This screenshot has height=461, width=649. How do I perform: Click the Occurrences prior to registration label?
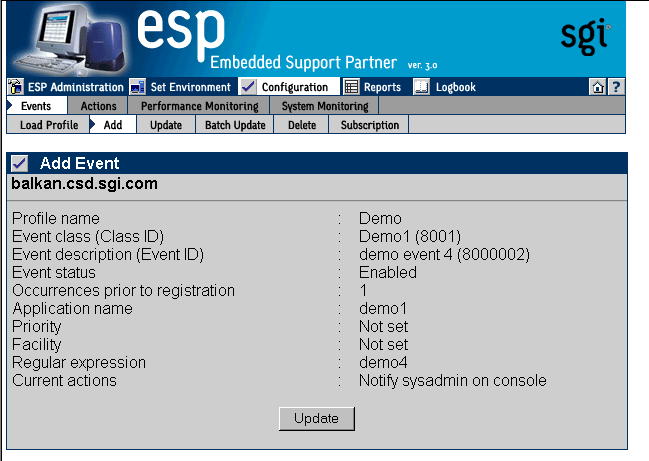click(123, 291)
